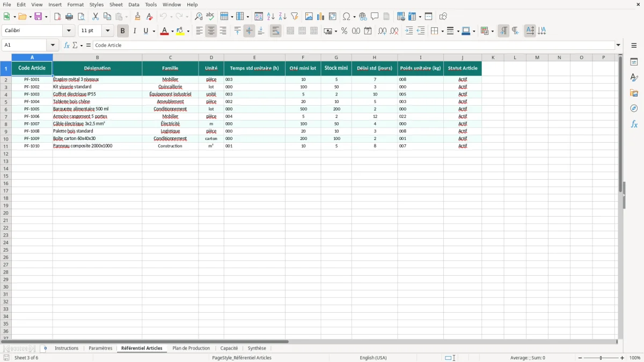Viewport: 644px width, 362px height.
Task: Expand the formula bar input line
Action: click(618, 45)
